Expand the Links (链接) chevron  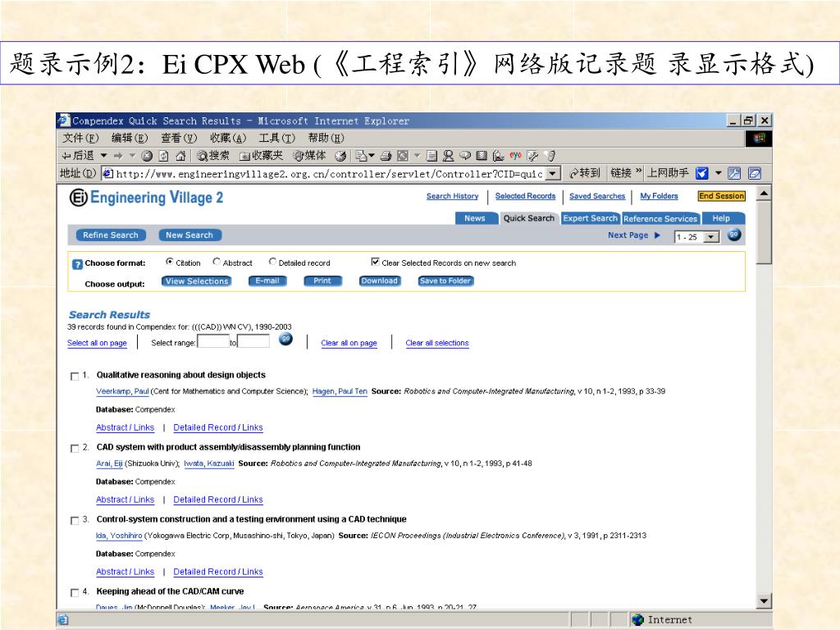(x=638, y=171)
